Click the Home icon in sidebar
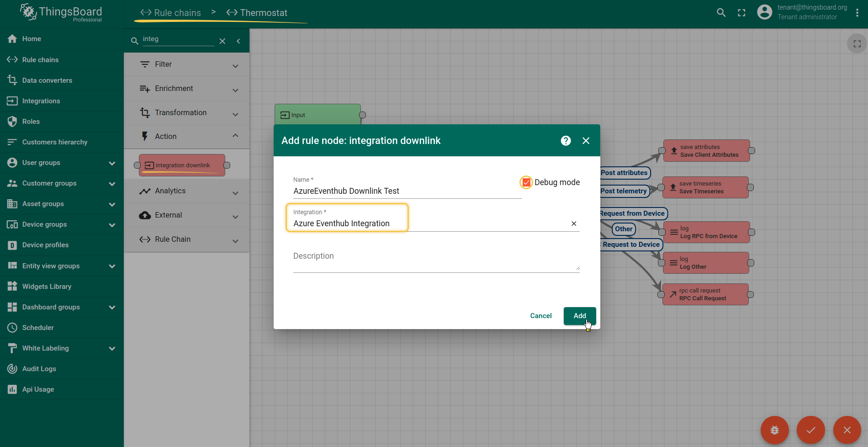The width and height of the screenshot is (868, 447). tap(12, 39)
